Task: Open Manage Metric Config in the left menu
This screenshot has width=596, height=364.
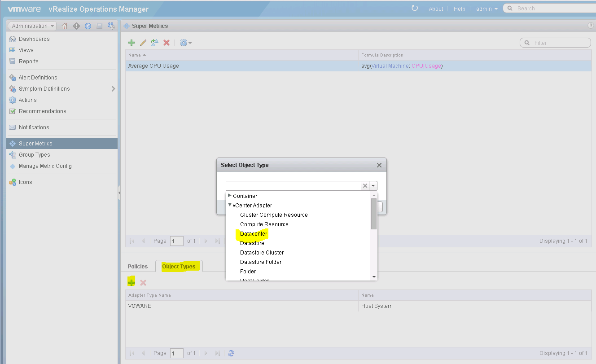Action: [x=45, y=166]
